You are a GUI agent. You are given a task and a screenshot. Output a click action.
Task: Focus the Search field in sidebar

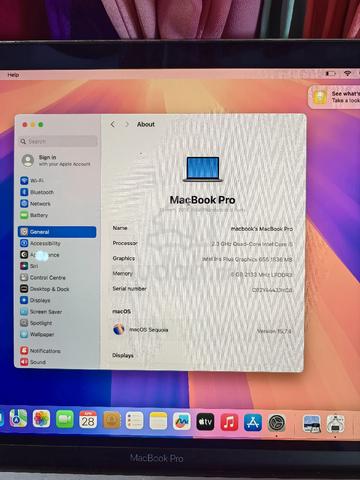point(58,141)
